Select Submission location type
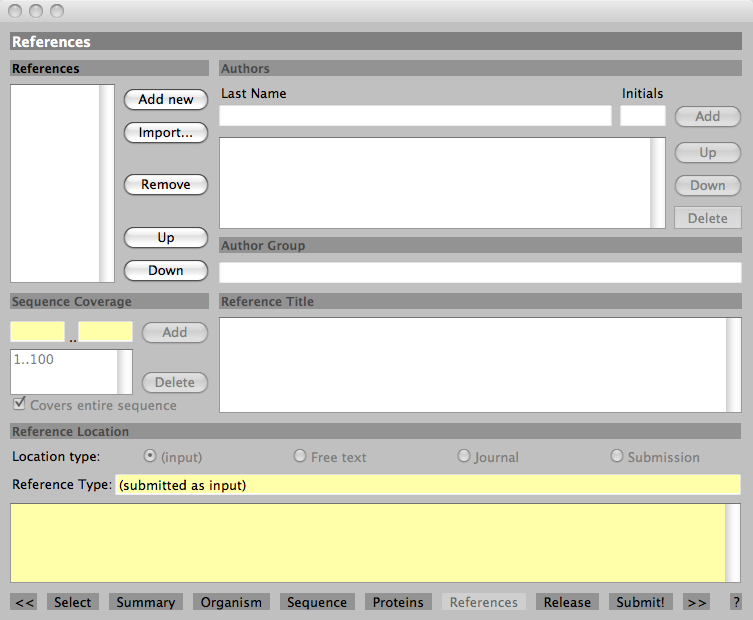Viewport: 753px width, 620px height. [x=617, y=456]
